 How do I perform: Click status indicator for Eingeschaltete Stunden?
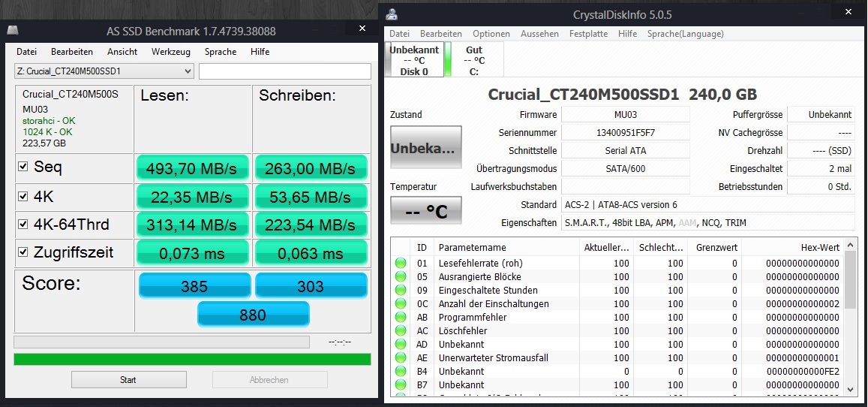pos(401,290)
